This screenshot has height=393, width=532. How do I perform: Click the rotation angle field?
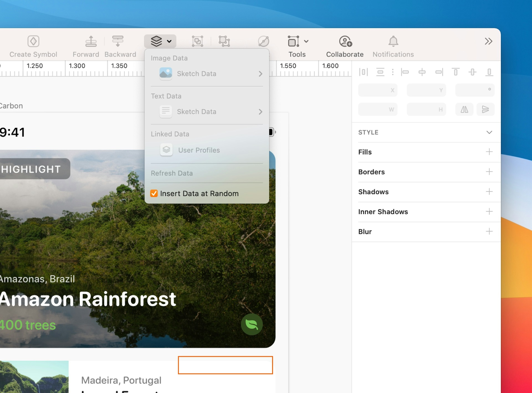[475, 90]
